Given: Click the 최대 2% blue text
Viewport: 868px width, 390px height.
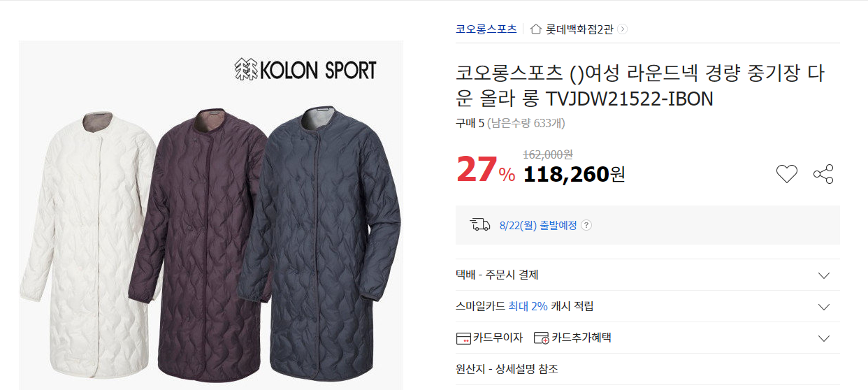Looking at the screenshot, I should pyautogui.click(x=528, y=306).
